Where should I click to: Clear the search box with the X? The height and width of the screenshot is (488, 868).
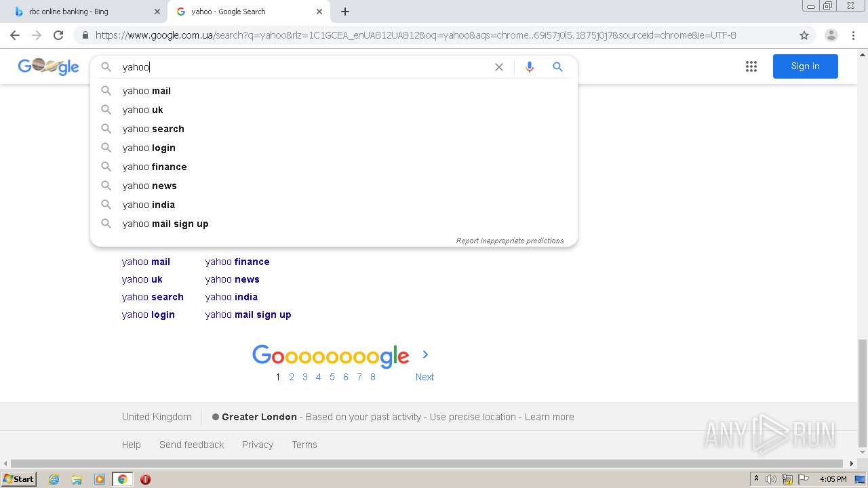pos(499,67)
